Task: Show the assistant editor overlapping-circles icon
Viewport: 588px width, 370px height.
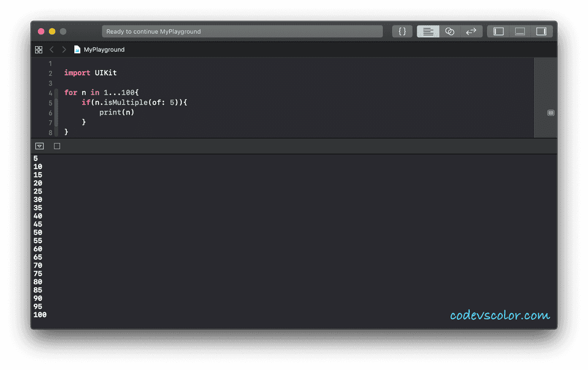Action: 450,31
